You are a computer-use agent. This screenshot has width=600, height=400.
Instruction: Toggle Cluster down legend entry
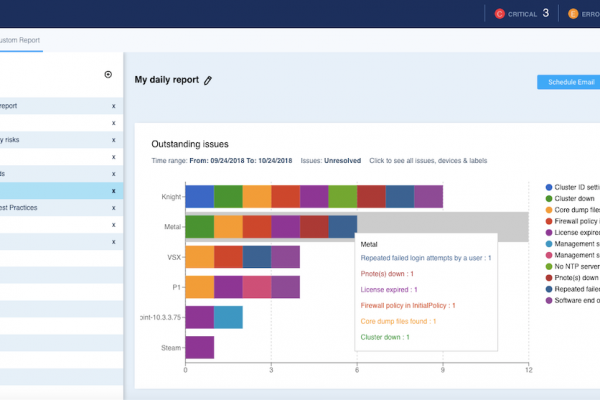[570, 198]
